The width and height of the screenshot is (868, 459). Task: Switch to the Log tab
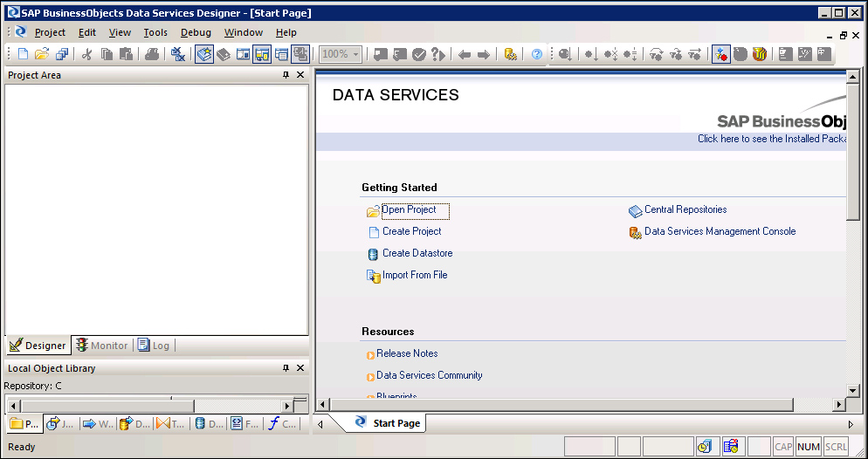click(154, 346)
